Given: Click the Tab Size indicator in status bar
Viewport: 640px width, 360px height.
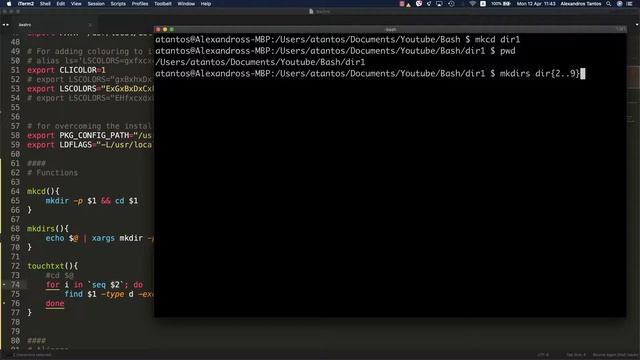Looking at the screenshot, I should coord(576,355).
